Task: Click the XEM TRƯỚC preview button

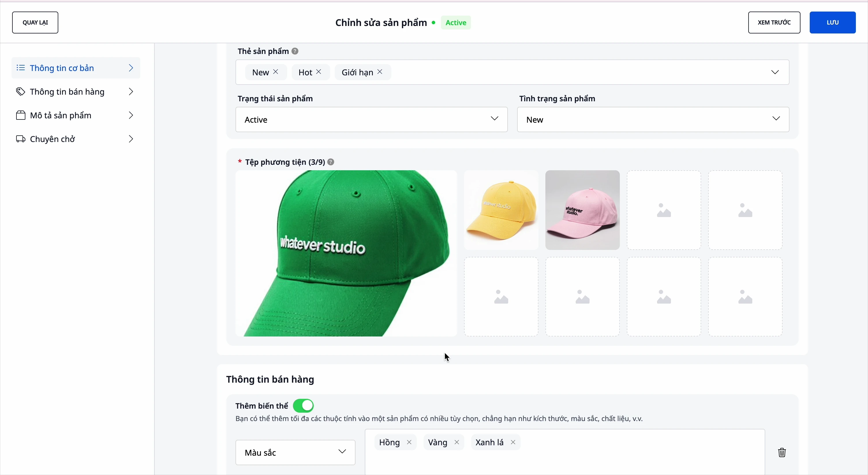Action: pyautogui.click(x=774, y=22)
